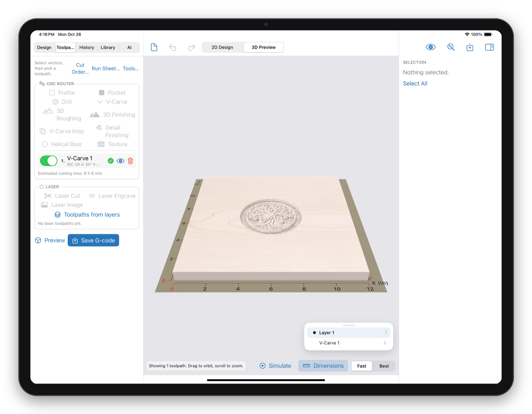Switch to the 3D Preview view
Screen dimensions: 532x414
(x=263, y=47)
